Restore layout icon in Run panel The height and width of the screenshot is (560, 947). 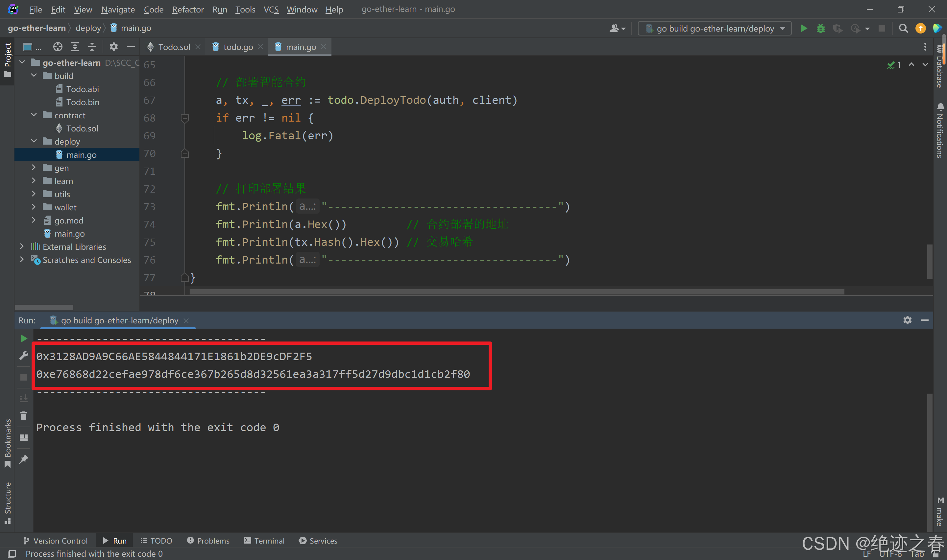(x=24, y=438)
